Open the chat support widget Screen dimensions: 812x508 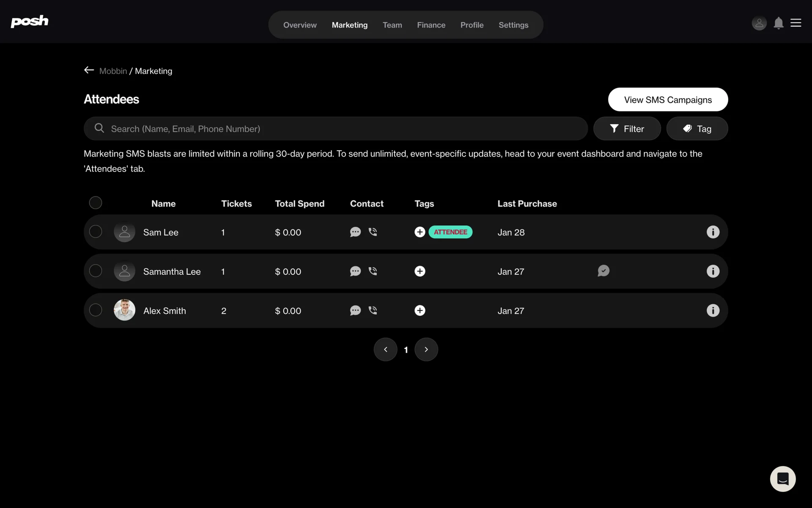coord(782,479)
